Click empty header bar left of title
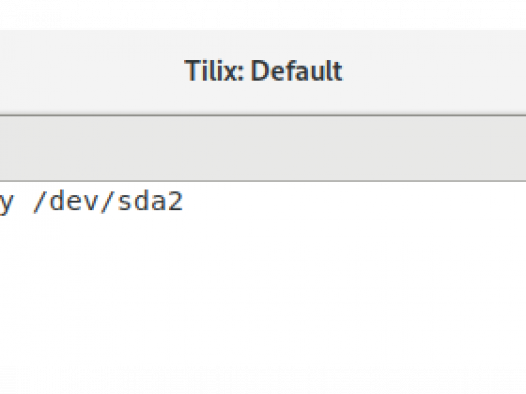This screenshot has height=394, width=526. coord(91,72)
